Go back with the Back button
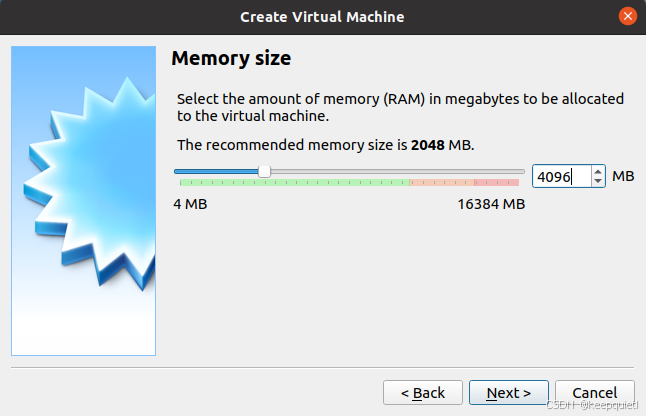The width and height of the screenshot is (646, 416). pyautogui.click(x=422, y=393)
